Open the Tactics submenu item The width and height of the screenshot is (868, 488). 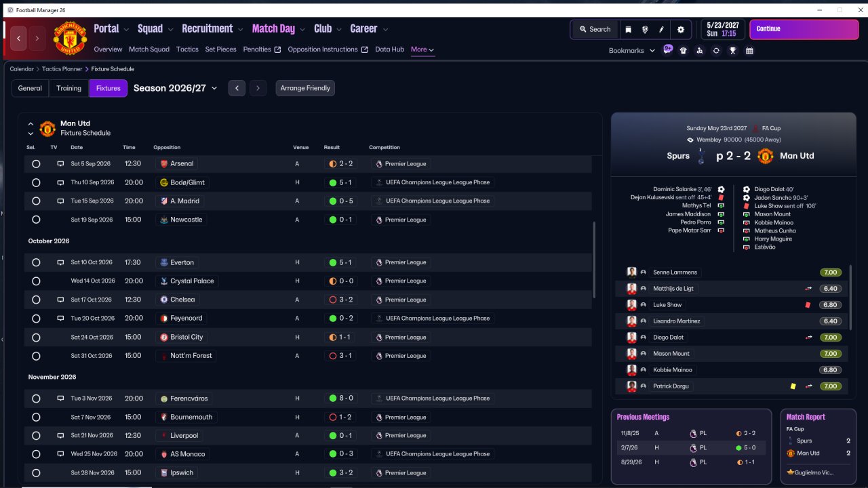coord(187,49)
